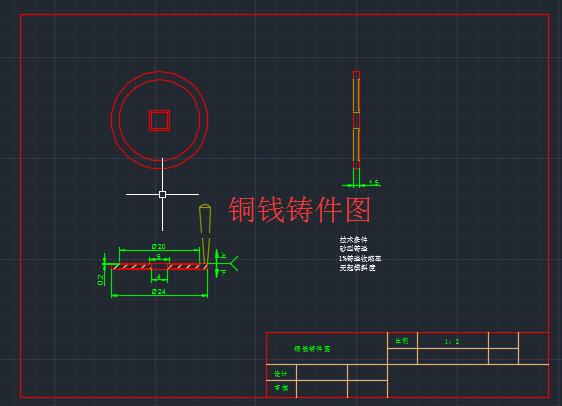Select the 1%铸造收缩率 note line
Viewport: 562px width, 406px height.
(360, 258)
